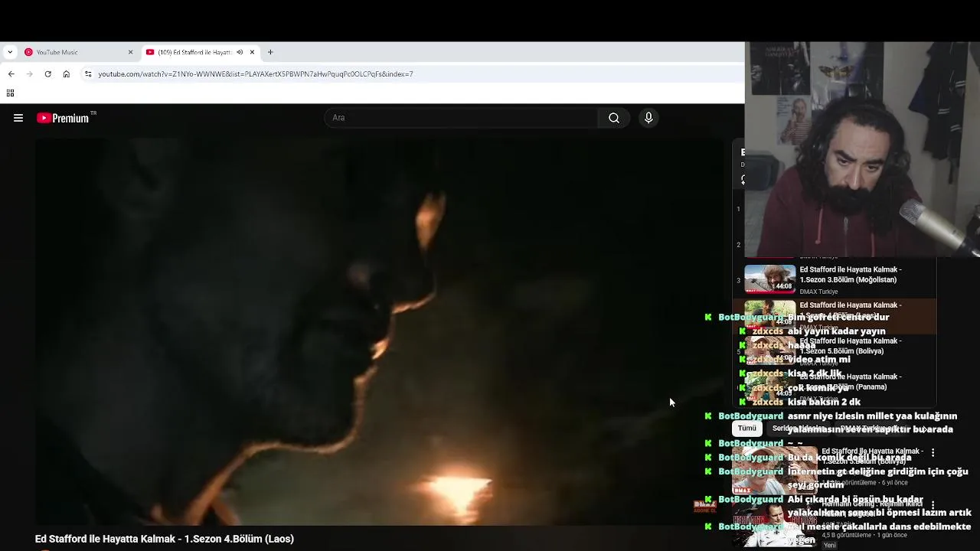This screenshot has height=551, width=980.
Task: Select the Ed Stafford ile Hayatta browser tab
Action: (x=201, y=52)
